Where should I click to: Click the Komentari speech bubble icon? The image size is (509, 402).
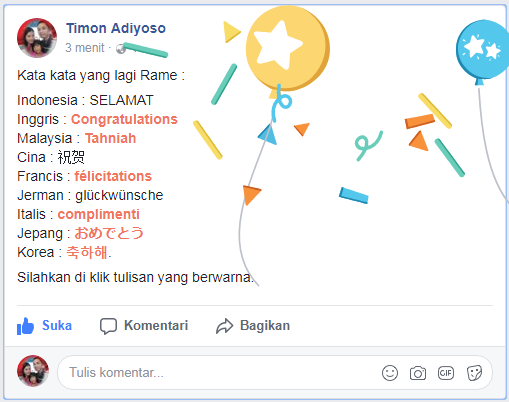coord(108,326)
